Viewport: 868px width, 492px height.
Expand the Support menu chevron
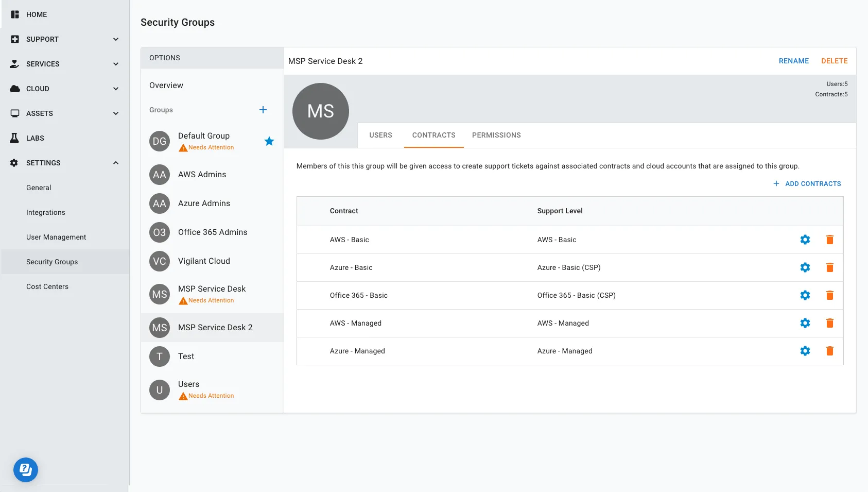[116, 39]
